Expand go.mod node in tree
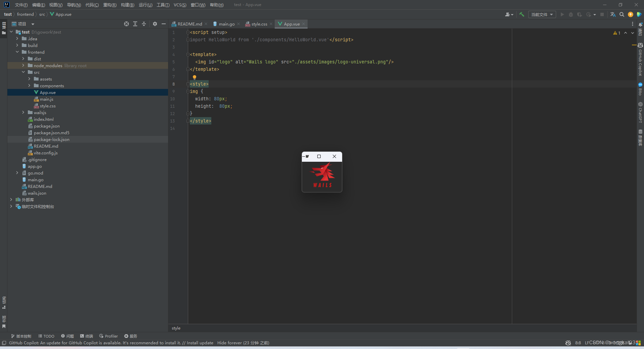 coord(17,173)
